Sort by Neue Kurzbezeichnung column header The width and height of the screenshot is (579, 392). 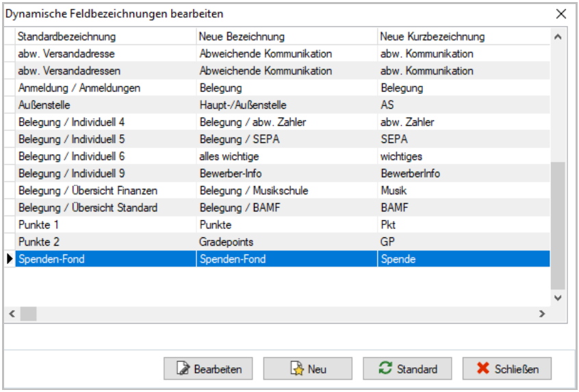pos(464,36)
